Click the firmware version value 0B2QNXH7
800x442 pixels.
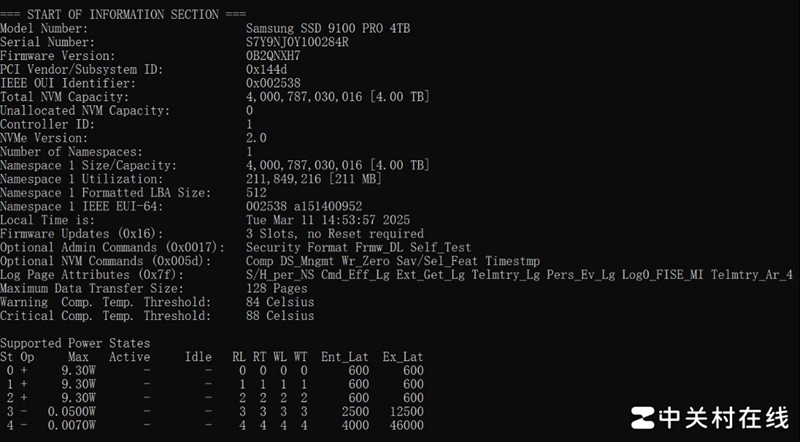point(272,56)
